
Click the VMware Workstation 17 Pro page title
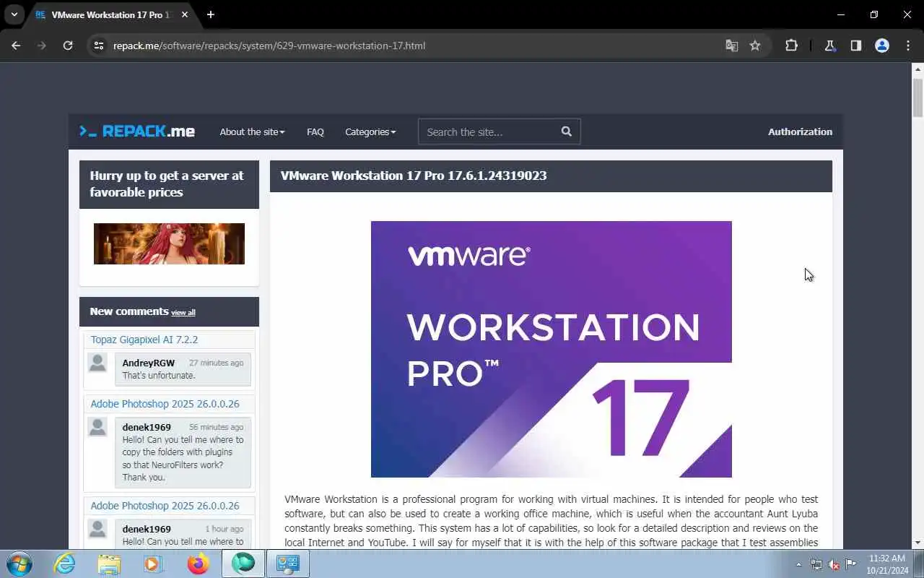coord(414,176)
